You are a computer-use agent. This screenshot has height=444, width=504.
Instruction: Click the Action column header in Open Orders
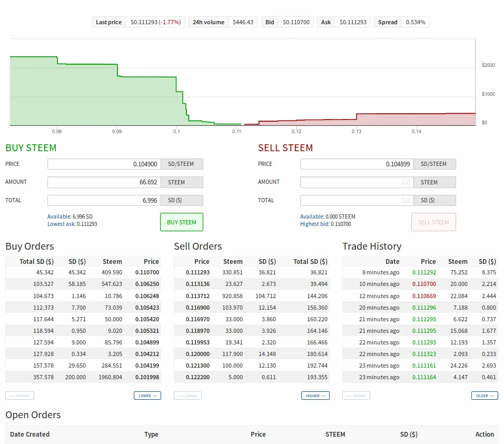(485, 434)
